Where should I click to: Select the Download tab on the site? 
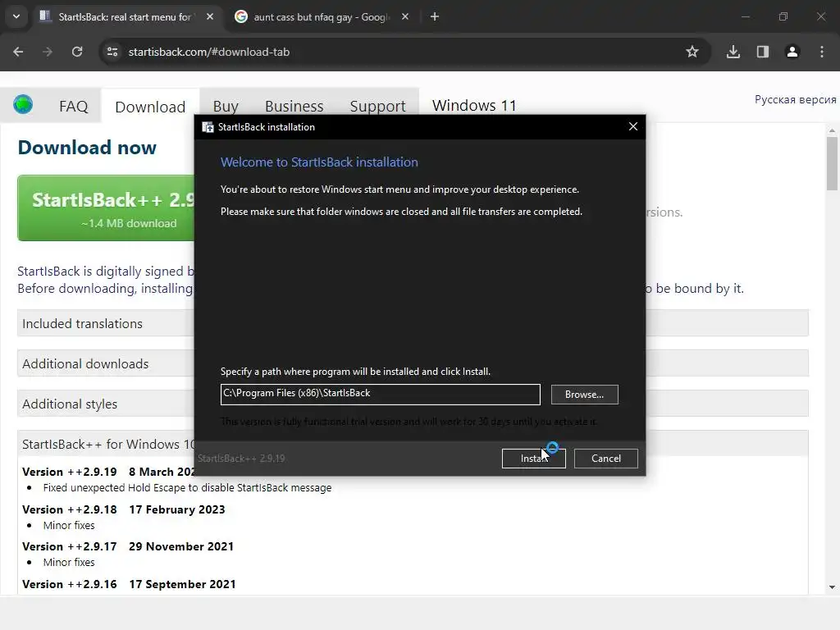pyautogui.click(x=150, y=107)
